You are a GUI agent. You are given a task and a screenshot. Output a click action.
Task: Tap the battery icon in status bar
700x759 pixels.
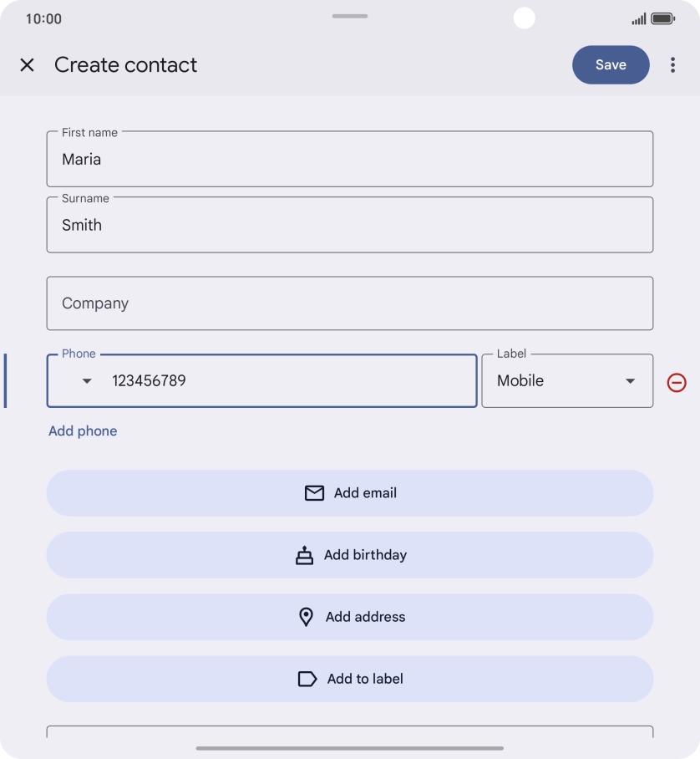pos(662,18)
